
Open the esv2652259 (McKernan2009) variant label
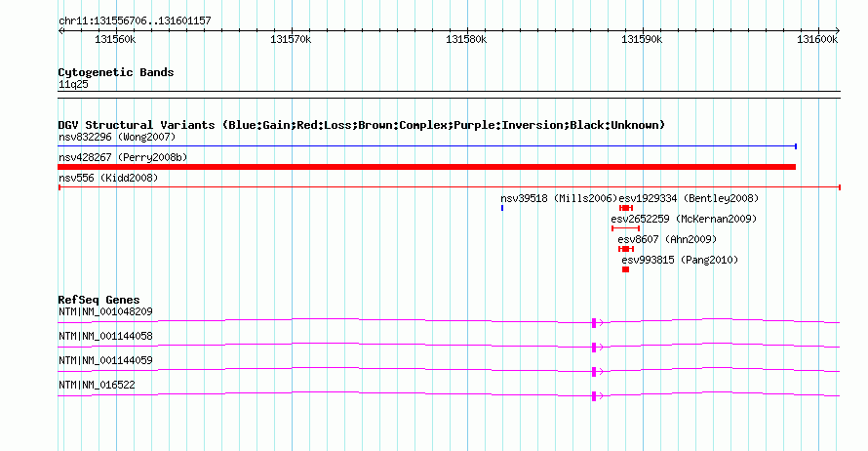point(684,219)
